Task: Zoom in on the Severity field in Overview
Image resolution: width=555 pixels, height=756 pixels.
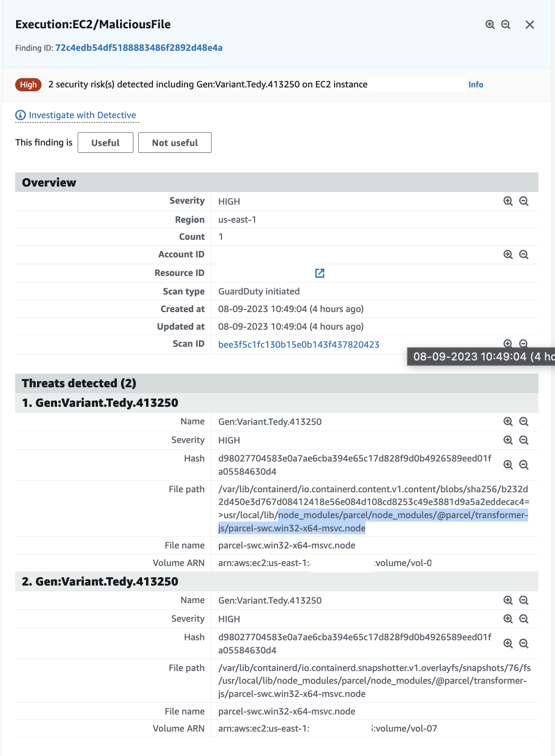Action: point(507,200)
